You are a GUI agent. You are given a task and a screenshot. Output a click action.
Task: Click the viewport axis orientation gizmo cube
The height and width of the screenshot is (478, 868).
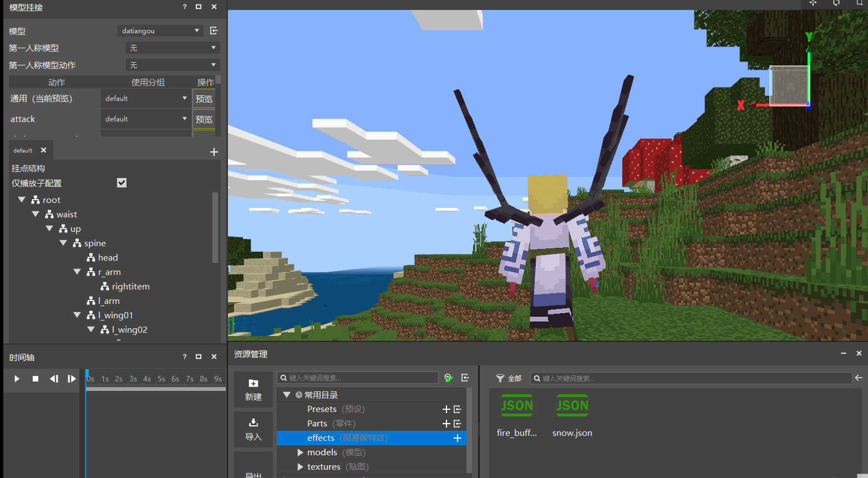click(x=789, y=85)
